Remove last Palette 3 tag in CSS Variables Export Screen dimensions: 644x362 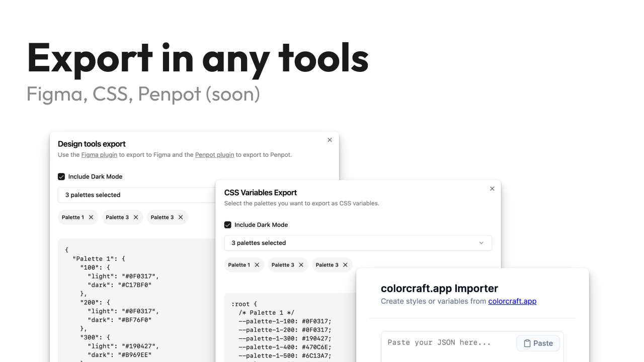point(345,264)
